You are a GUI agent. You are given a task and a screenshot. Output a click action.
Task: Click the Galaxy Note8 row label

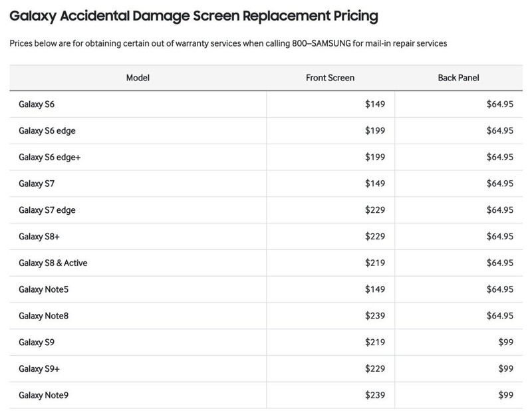pyautogui.click(x=43, y=316)
